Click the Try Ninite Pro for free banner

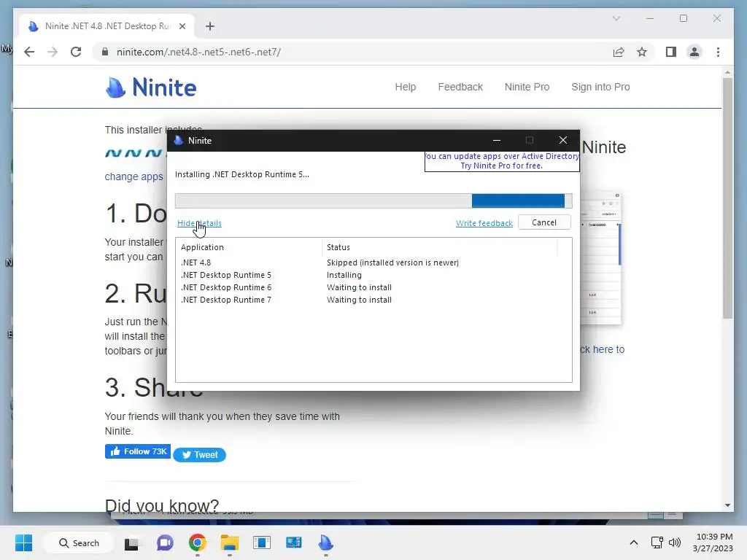click(502, 161)
